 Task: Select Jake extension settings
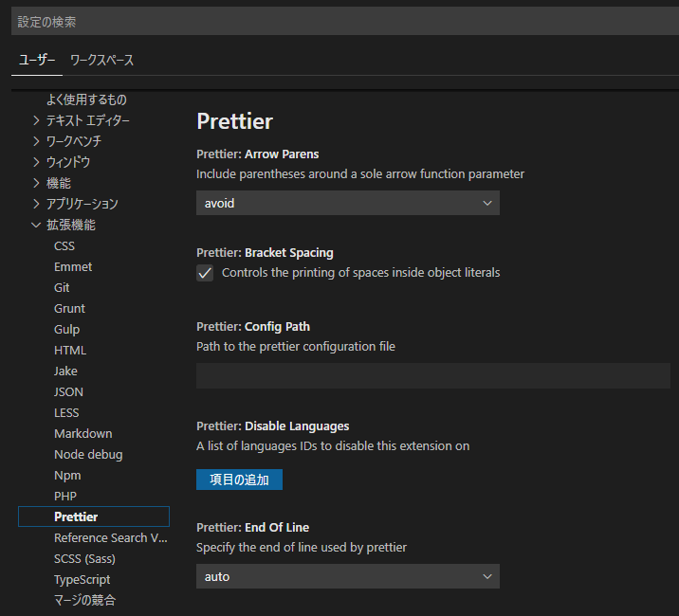pyautogui.click(x=65, y=371)
